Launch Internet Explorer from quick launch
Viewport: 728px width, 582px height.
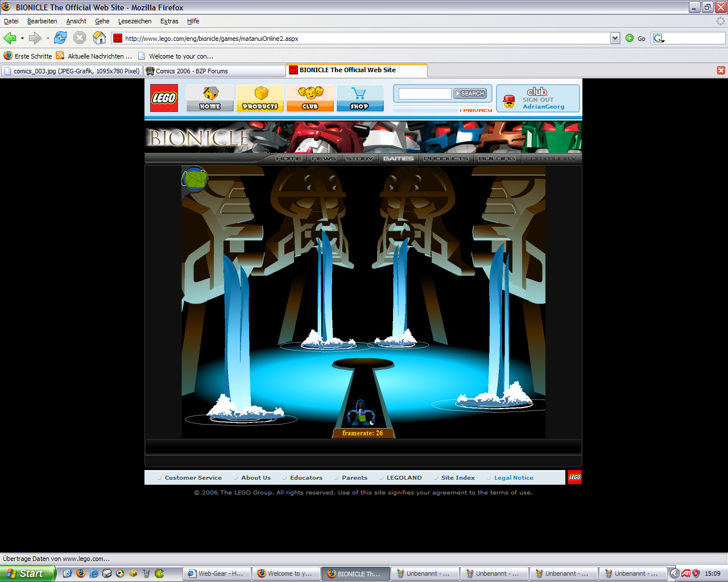click(x=94, y=573)
